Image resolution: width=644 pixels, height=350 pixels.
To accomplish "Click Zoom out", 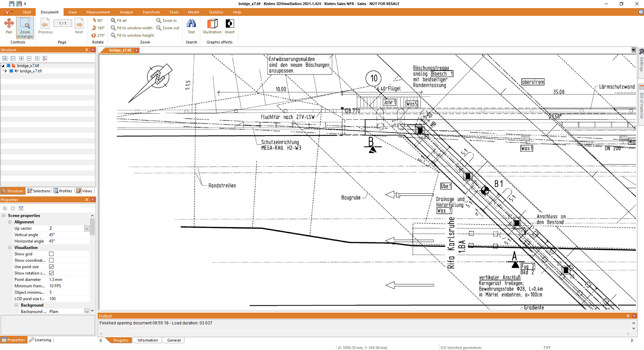I will [168, 28].
